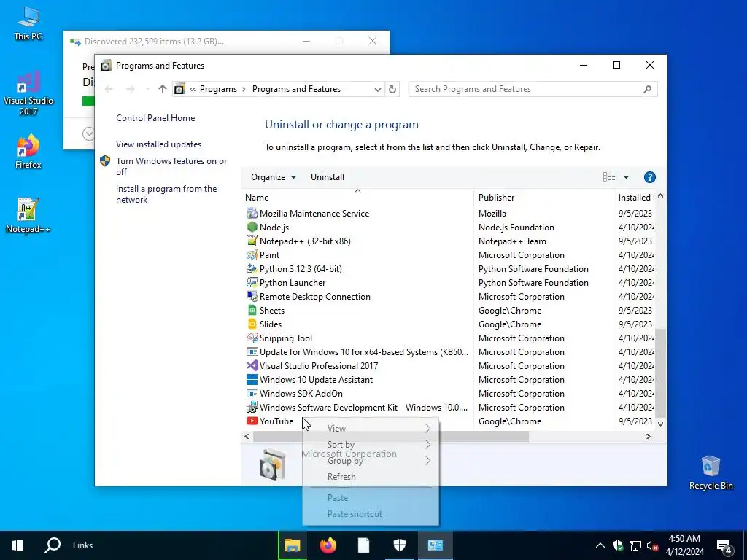747x560 pixels.
Task: Open the help question mark icon
Action: (649, 177)
